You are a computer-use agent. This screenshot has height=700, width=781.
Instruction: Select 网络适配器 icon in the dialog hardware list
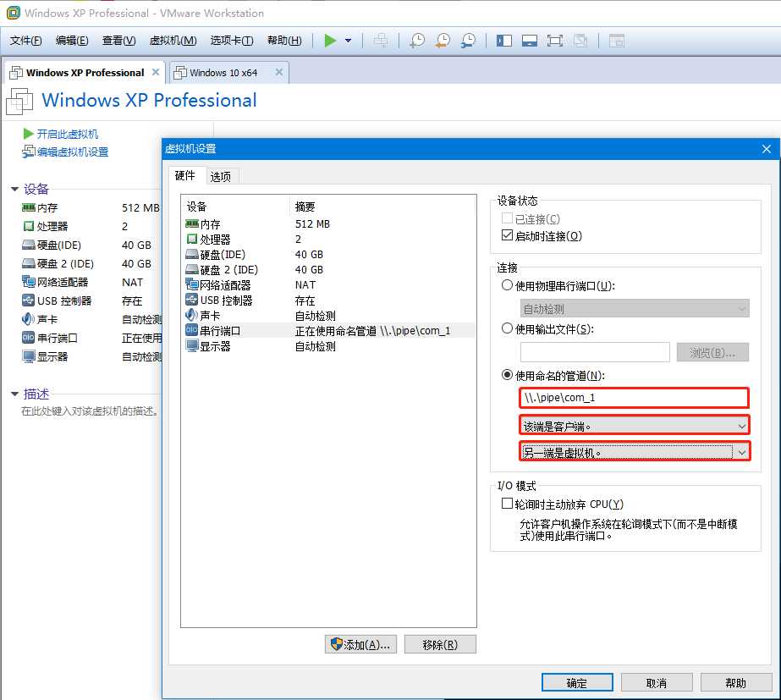point(192,284)
